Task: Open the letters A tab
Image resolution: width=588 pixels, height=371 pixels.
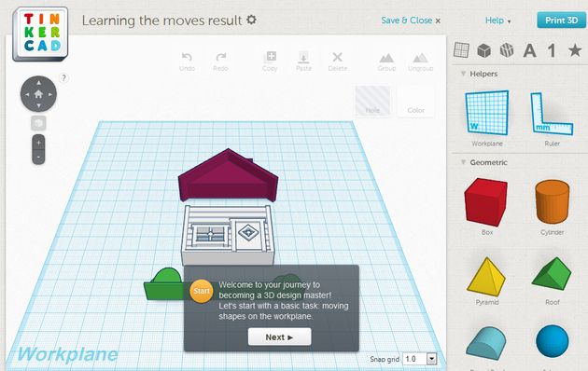Action: [529, 50]
